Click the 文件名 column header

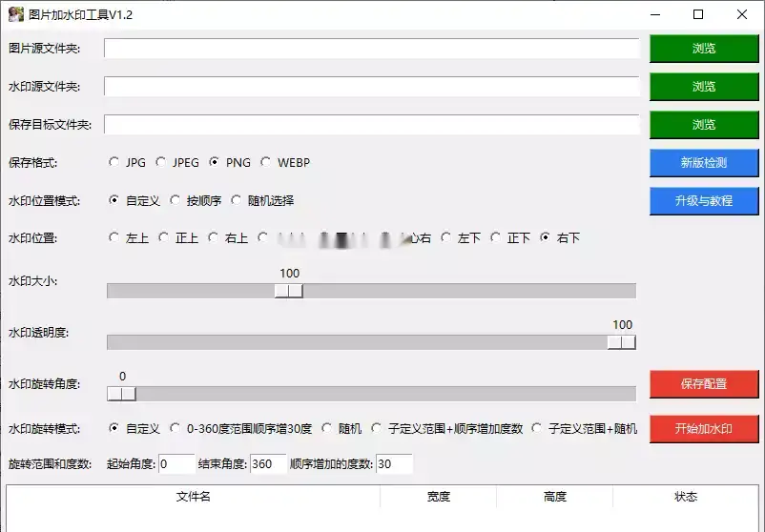[193, 497]
